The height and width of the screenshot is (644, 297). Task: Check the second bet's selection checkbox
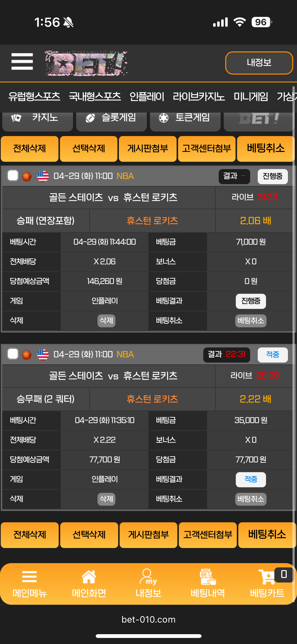pyautogui.click(x=13, y=354)
